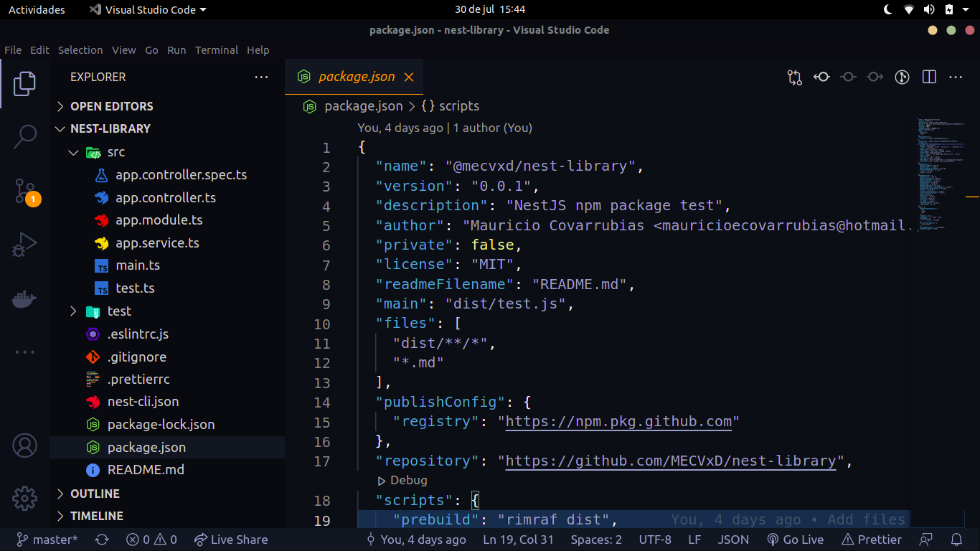Change end of line sequence LF
The image size is (980, 551).
coord(694,540)
